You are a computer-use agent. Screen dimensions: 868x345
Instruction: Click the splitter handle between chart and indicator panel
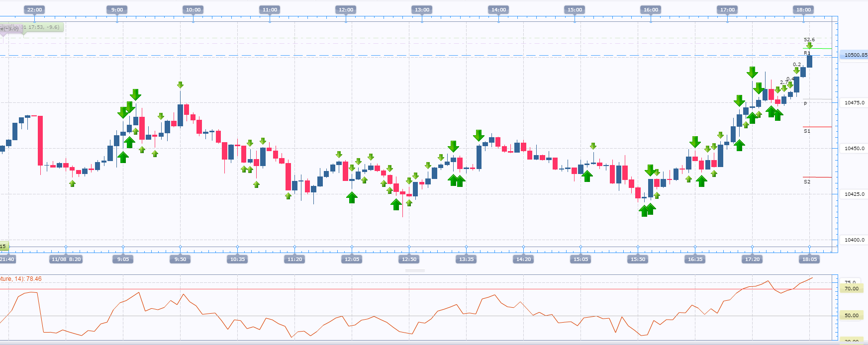(415, 271)
